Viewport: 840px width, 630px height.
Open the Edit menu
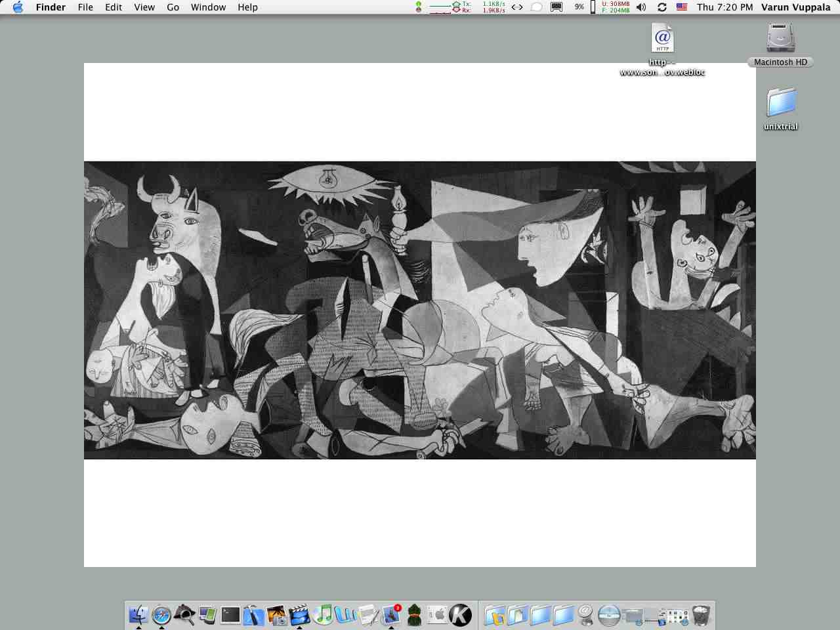[114, 7]
